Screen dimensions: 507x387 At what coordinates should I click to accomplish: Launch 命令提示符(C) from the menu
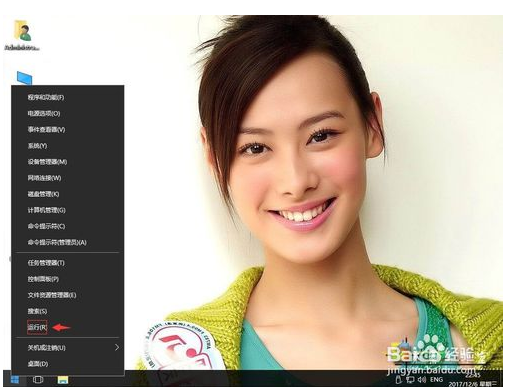(x=68, y=226)
